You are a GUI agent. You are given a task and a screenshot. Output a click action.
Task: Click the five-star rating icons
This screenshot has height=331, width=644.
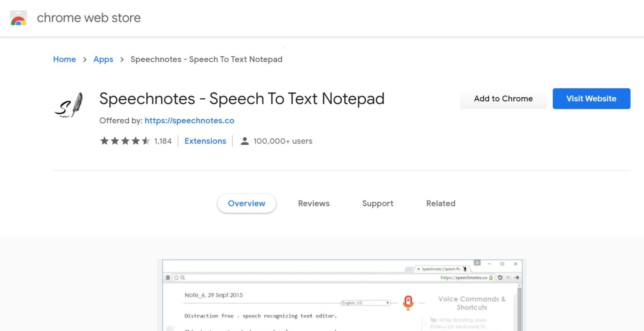click(x=125, y=141)
